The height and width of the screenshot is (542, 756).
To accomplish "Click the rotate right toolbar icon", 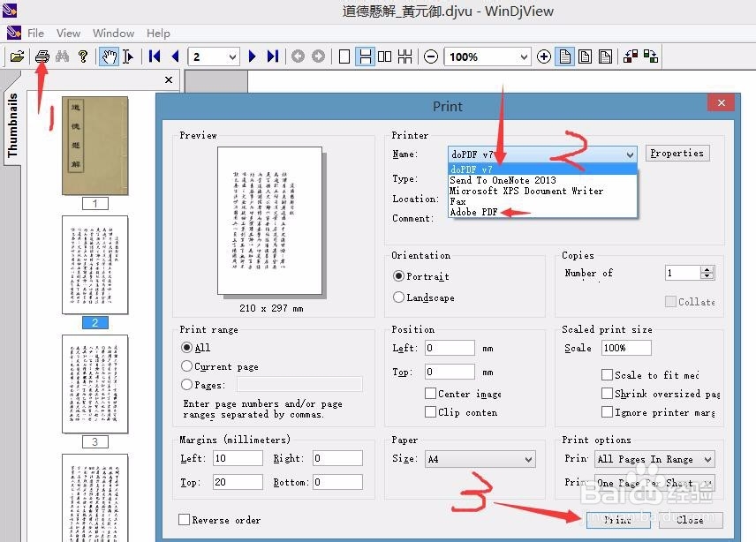I will coord(651,56).
